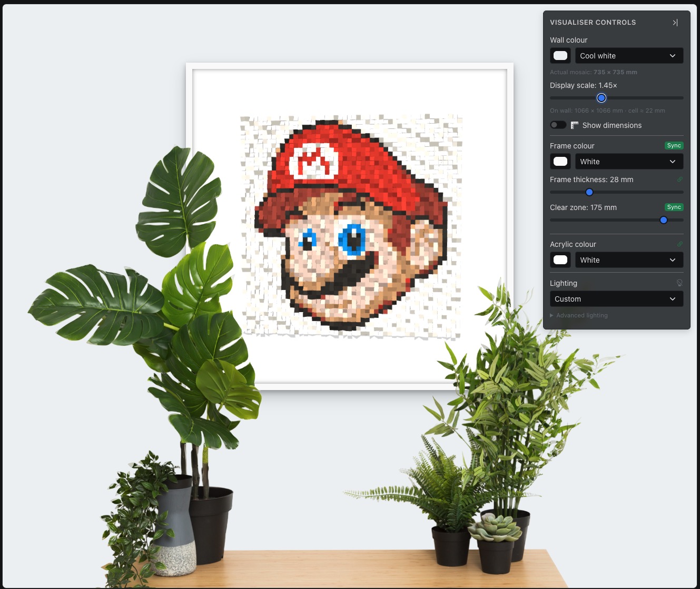This screenshot has width=700, height=589.
Task: Click the 'VISUALISER CONTROLS' heading
Action: [593, 23]
